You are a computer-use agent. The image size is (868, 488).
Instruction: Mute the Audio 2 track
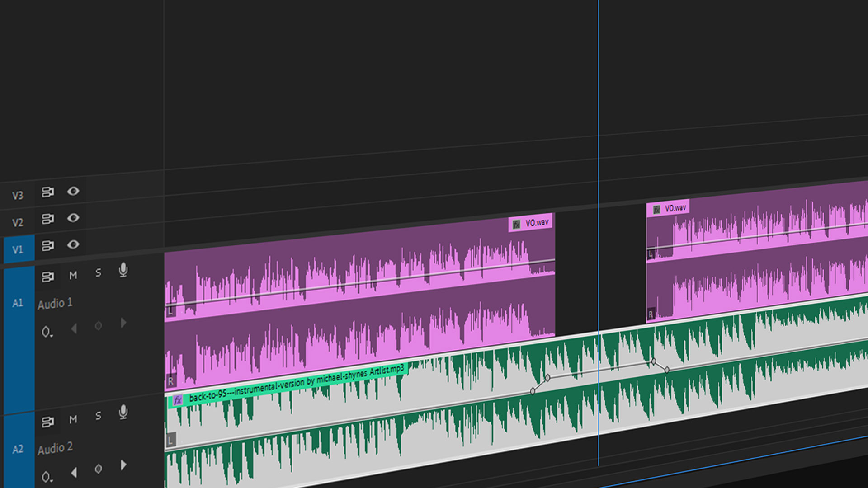pos(73,419)
